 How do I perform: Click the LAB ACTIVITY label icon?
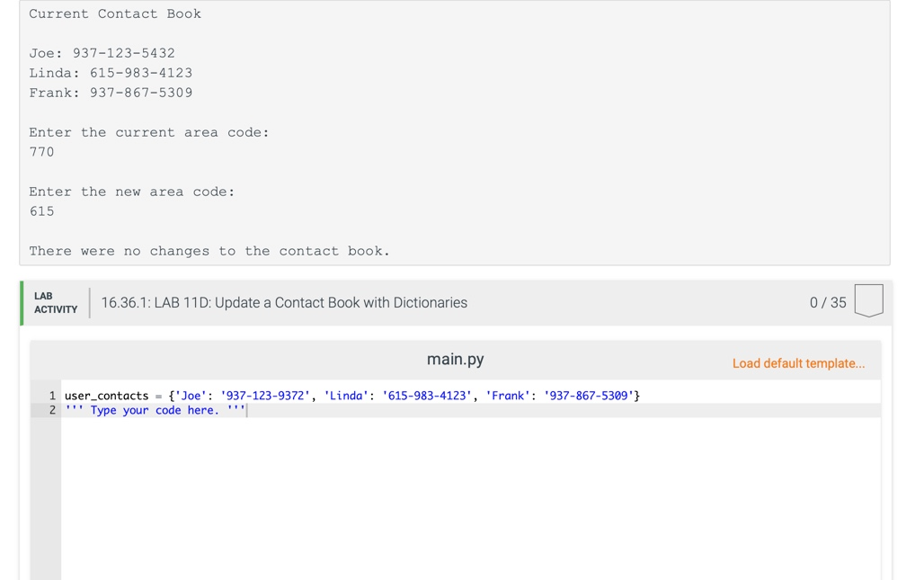tap(54, 302)
